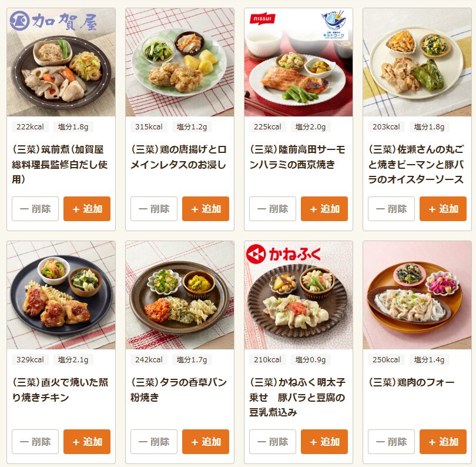476x467 pixels.
Task: Remove 筑前煮 meal with 削除 button
Action: (35, 209)
